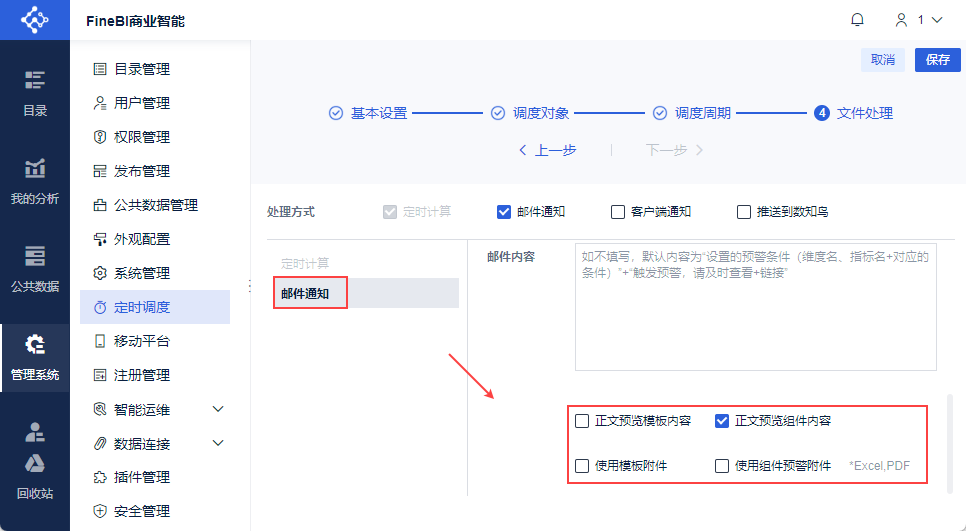
Task: Expand the 数据连接 submenu arrow
Action: coord(217,443)
